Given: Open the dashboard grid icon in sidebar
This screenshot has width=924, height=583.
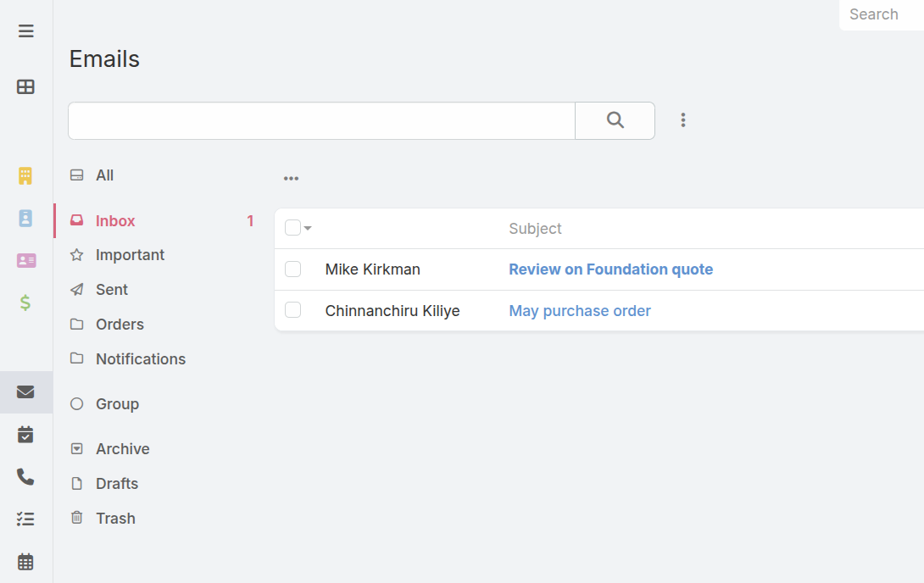Looking at the screenshot, I should (x=25, y=86).
